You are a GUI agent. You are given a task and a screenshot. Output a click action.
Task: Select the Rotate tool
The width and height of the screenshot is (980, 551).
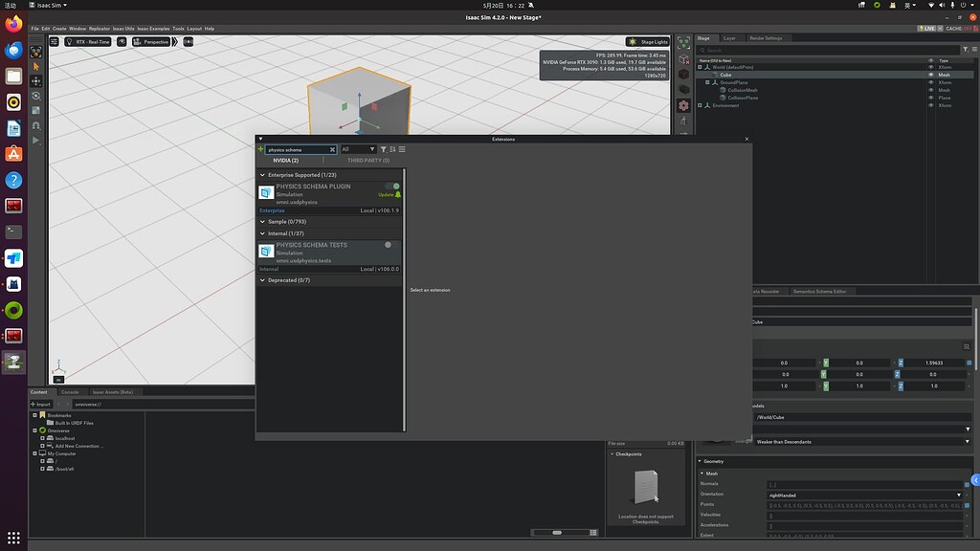[x=35, y=96]
